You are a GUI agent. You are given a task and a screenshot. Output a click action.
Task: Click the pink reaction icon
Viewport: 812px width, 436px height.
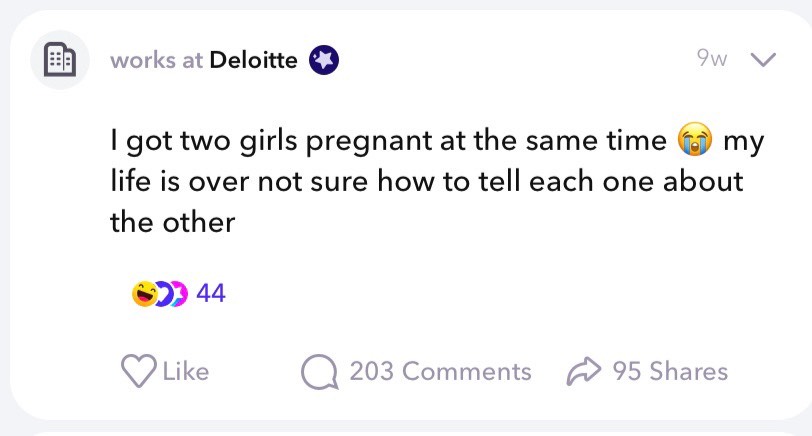(180, 294)
